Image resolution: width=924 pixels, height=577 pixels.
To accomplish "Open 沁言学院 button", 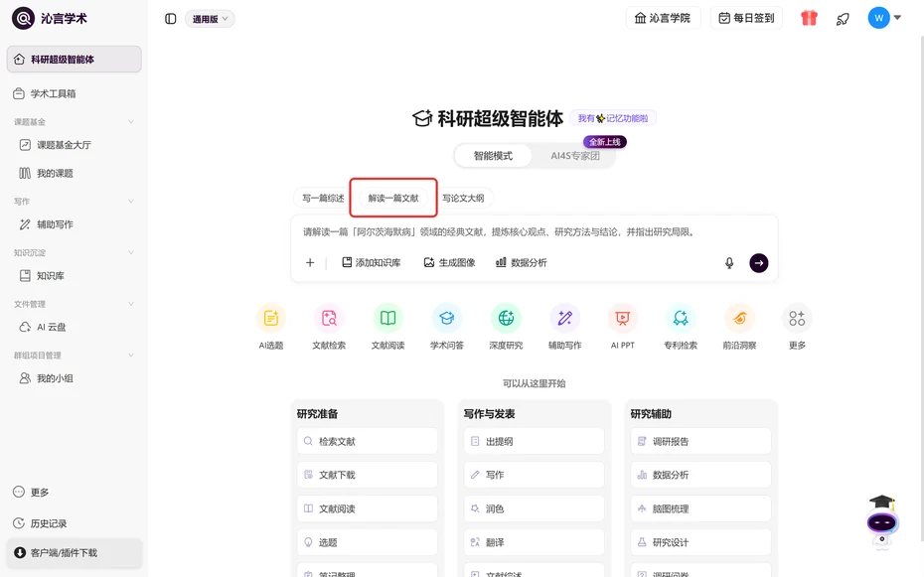I will pyautogui.click(x=663, y=18).
